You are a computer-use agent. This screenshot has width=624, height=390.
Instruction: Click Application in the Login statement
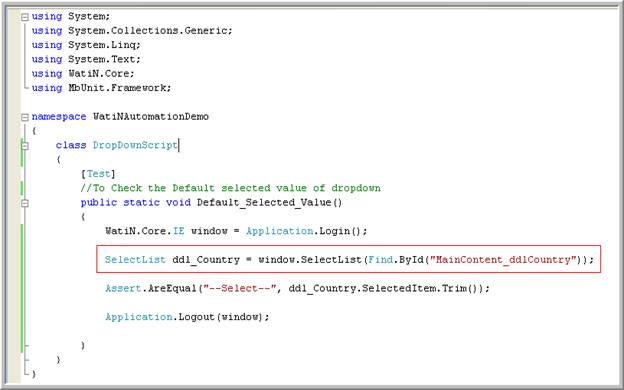(x=280, y=231)
